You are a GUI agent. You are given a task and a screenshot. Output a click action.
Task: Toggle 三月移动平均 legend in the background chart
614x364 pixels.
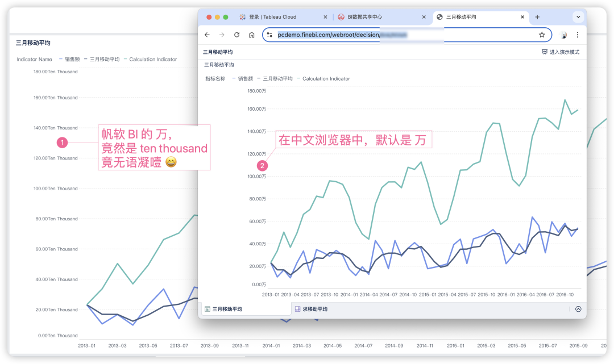click(x=102, y=60)
